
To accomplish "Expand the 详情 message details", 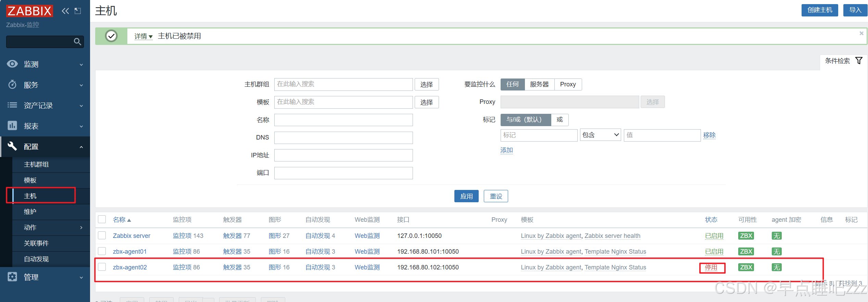I will (143, 36).
